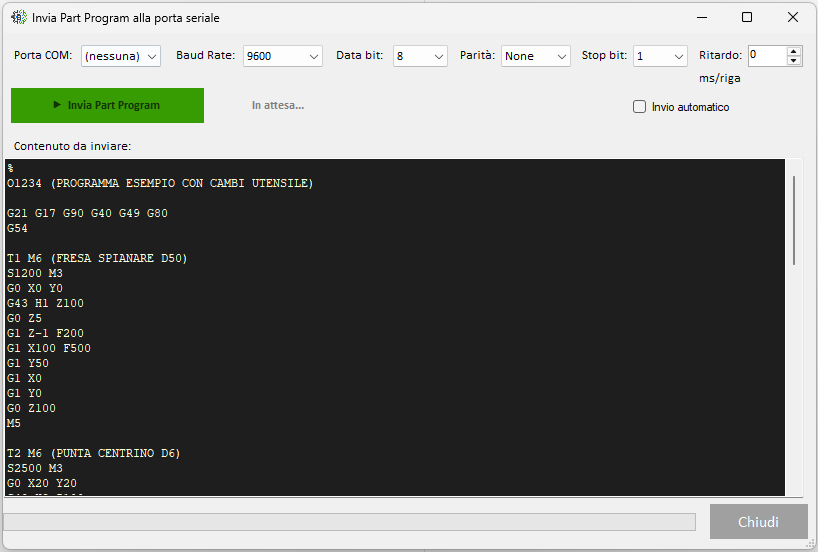The height and width of the screenshot is (552, 818).
Task: Click the 'S2500 M3' code line
Action: tap(34, 468)
